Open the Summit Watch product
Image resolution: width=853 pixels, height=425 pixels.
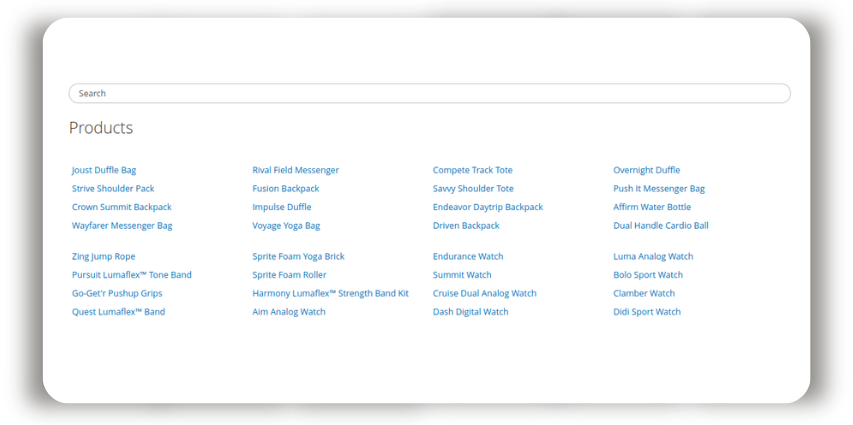[x=462, y=275]
